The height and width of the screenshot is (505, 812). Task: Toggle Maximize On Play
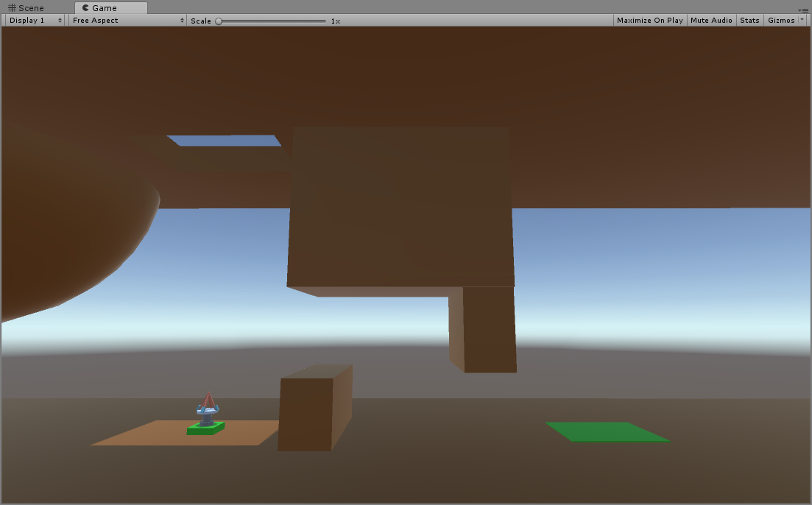click(x=649, y=20)
